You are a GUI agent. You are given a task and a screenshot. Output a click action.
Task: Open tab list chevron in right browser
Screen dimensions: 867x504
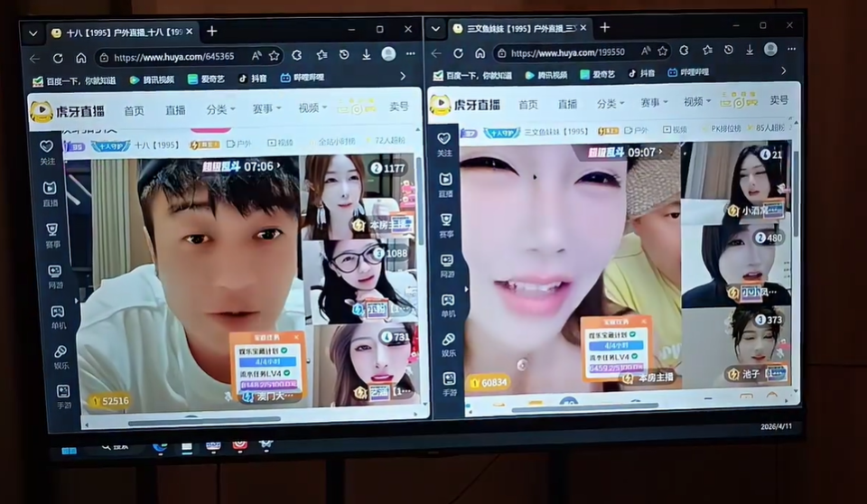[x=435, y=29]
